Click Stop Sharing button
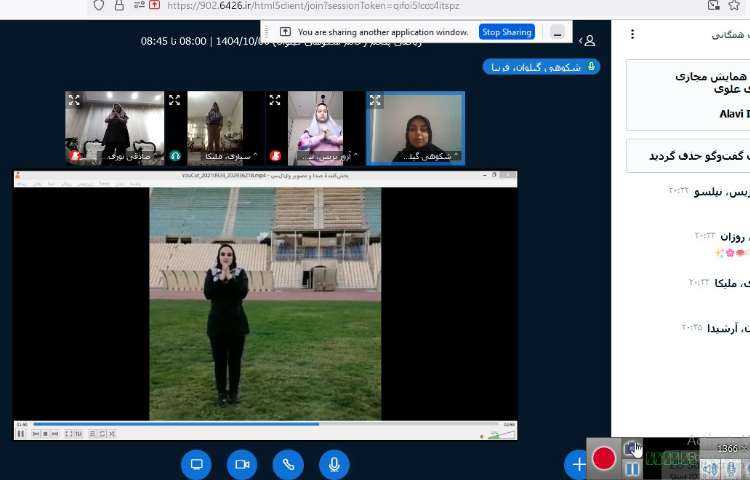 coord(506,32)
